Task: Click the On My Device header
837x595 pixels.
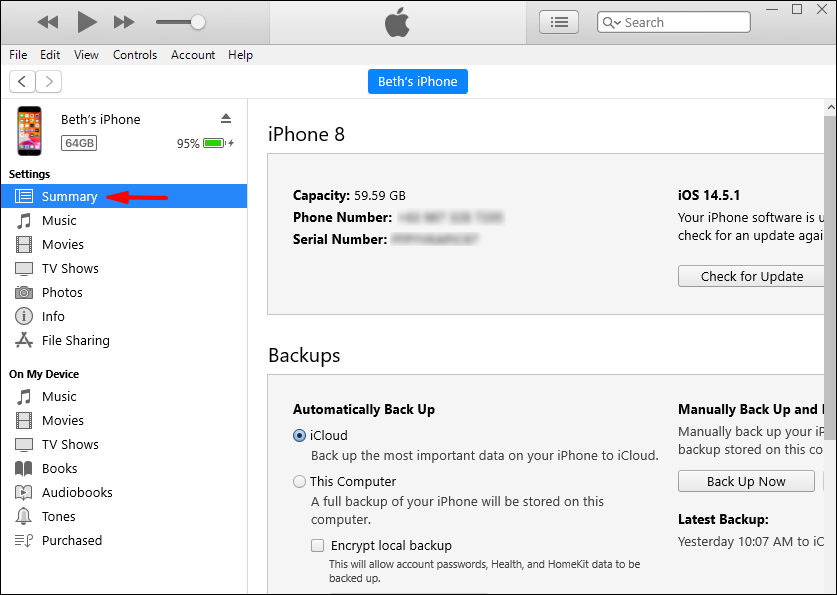Action: [44, 374]
